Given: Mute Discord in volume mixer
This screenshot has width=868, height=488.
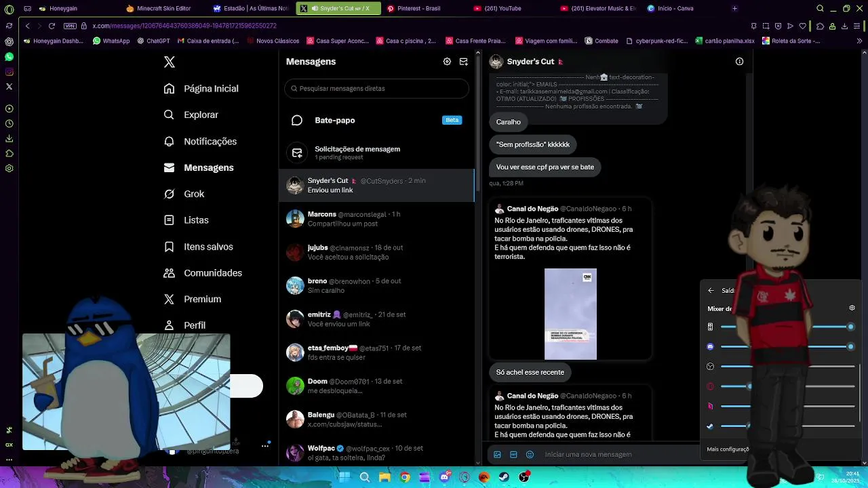Looking at the screenshot, I should [x=710, y=346].
